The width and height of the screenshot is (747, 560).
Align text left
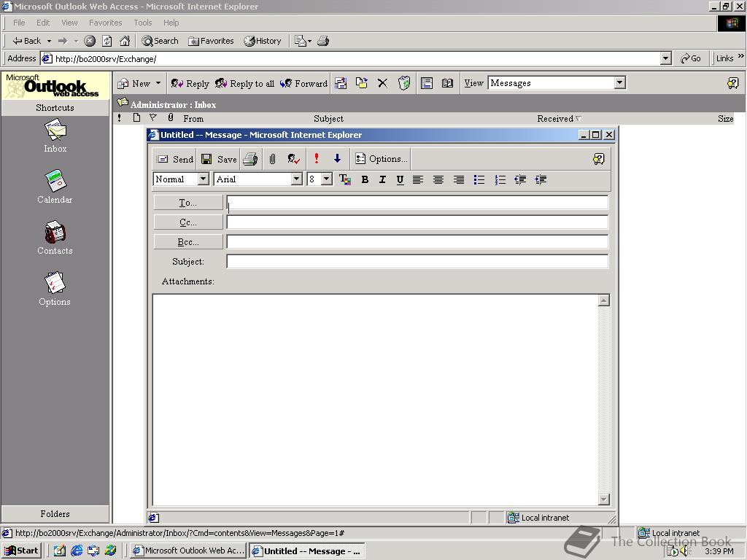coord(418,179)
